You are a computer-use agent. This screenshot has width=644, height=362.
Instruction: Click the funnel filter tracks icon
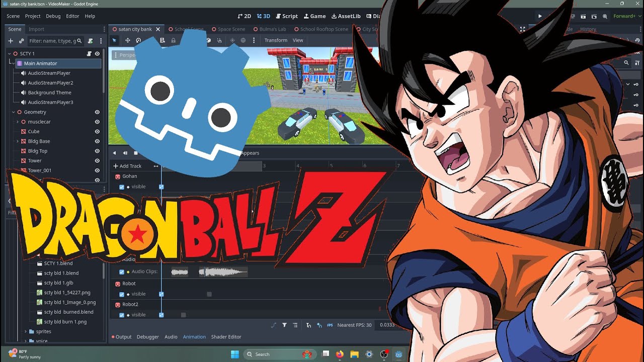click(x=284, y=325)
